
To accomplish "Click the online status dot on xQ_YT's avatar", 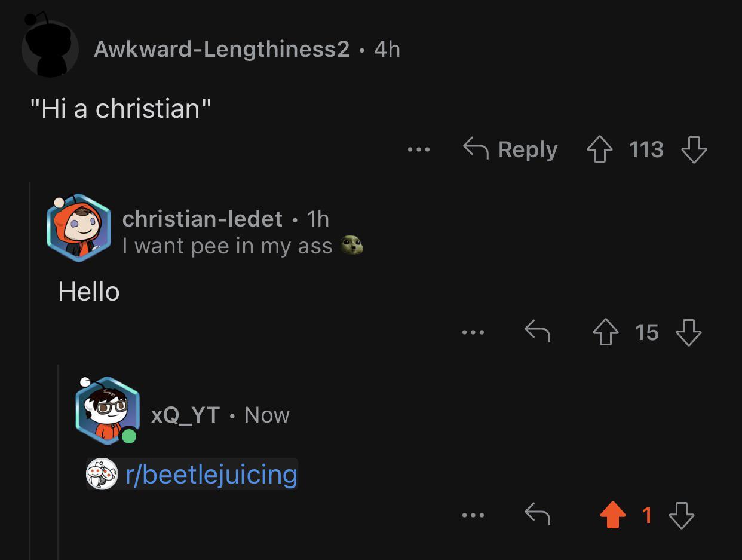I will pos(128,437).
